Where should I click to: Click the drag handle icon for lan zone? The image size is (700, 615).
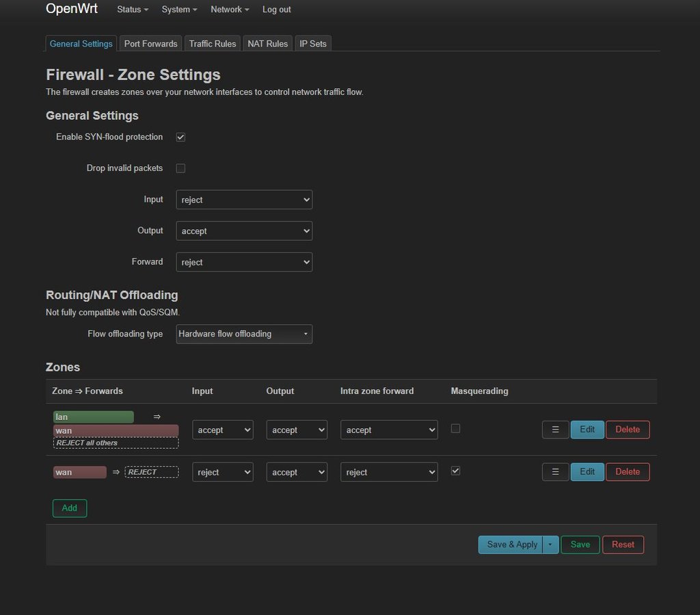click(x=555, y=430)
